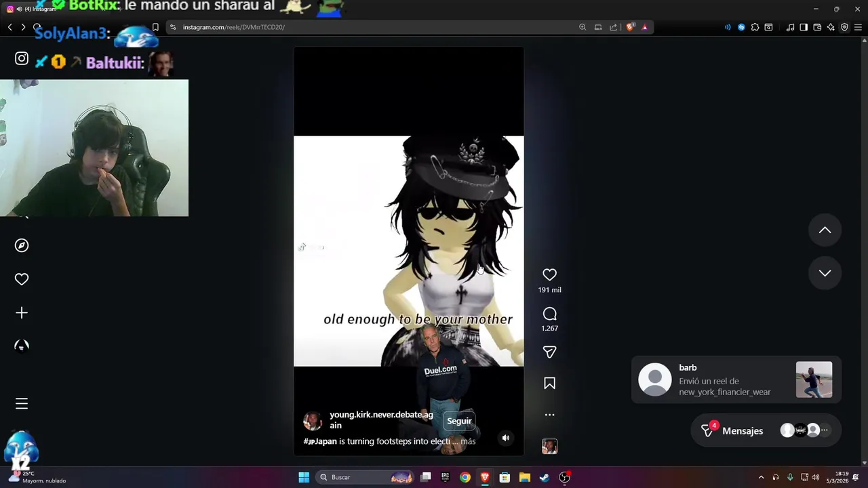Click the Seguir button
868x488 pixels.
[x=459, y=421]
